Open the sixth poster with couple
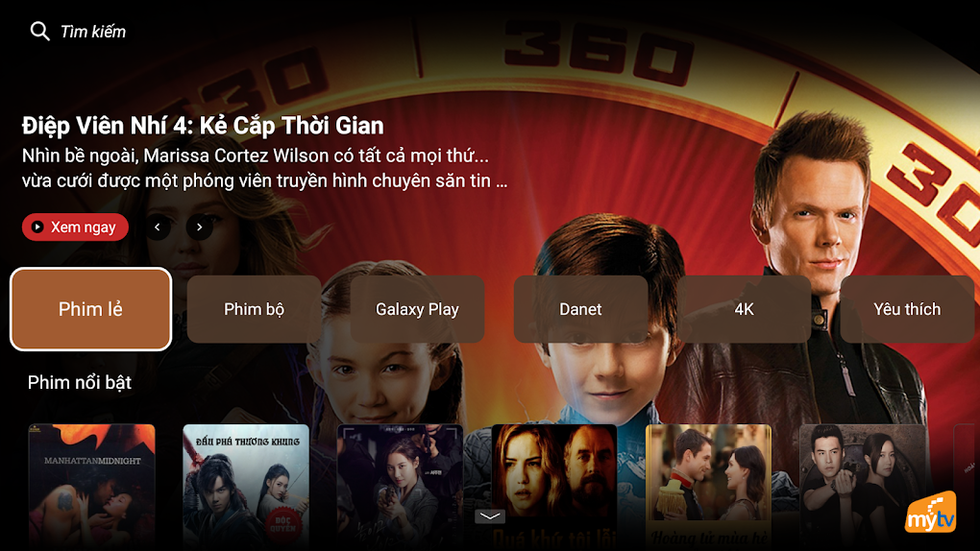 point(863,488)
